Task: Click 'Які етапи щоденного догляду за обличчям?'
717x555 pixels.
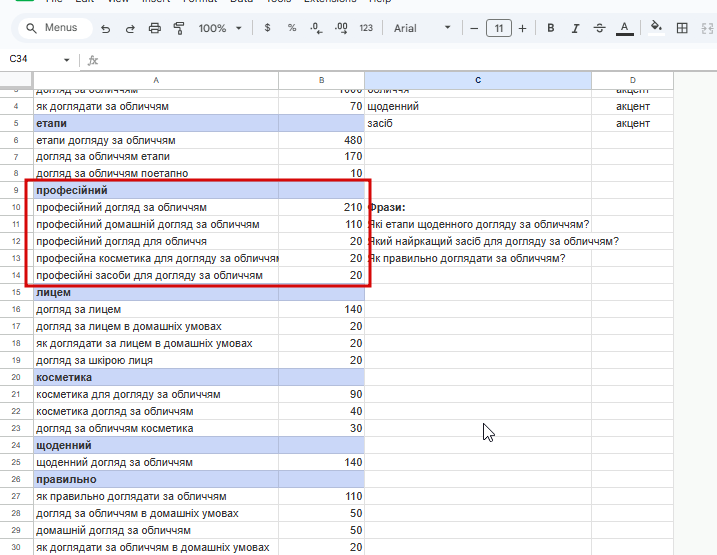Action: pyautogui.click(x=478, y=224)
